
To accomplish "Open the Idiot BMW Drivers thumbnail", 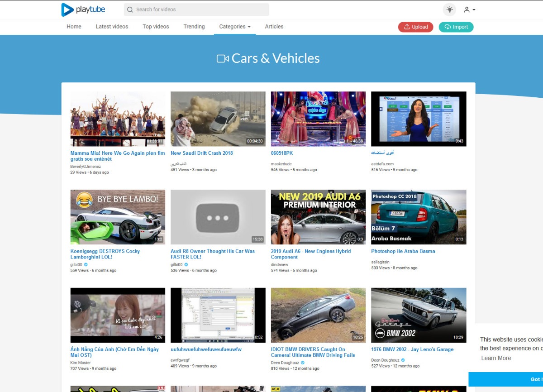I will (x=319, y=315).
